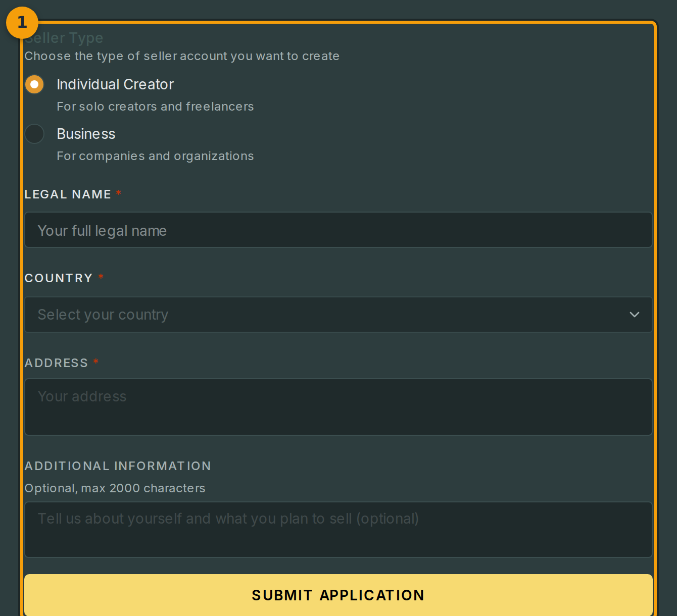Focus the Your address text area
Image resolution: width=677 pixels, height=616 pixels.
(x=338, y=407)
